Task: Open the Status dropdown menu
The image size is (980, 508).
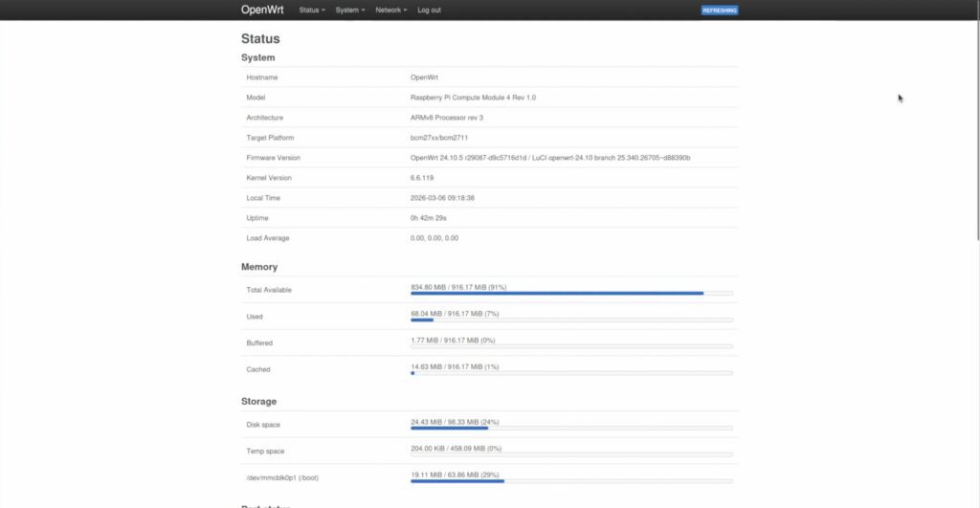Action: pyautogui.click(x=312, y=10)
